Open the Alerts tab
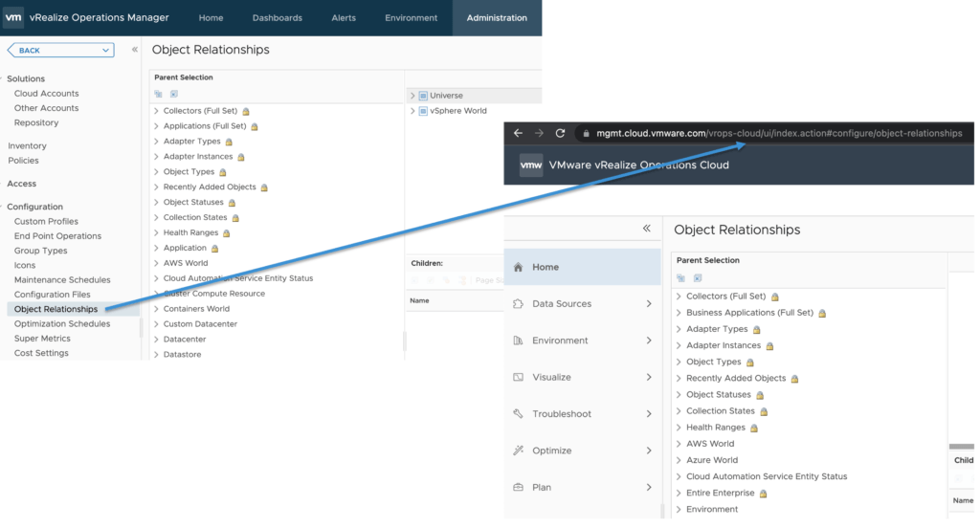This screenshot has height=528, width=980. [x=344, y=18]
